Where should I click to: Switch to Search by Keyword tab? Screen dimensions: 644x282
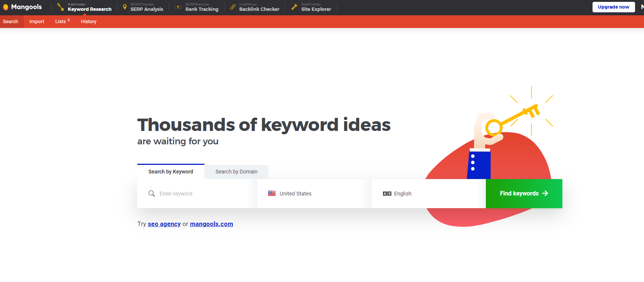tap(171, 172)
